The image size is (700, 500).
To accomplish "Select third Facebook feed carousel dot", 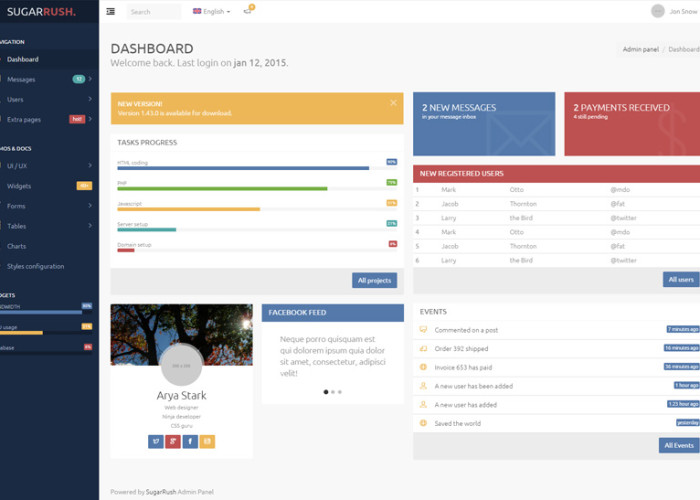I will 340,392.
